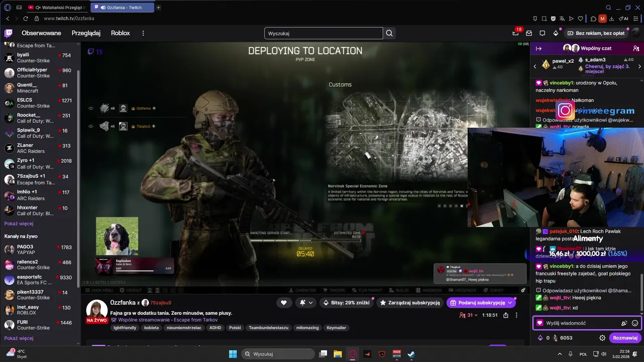The width and height of the screenshot is (644, 362).
Task: Click Bitsy: 29% zniżki button
Action: (347, 303)
